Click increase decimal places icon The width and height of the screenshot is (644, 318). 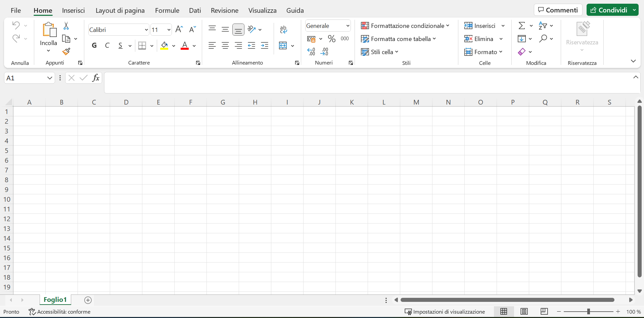311,51
